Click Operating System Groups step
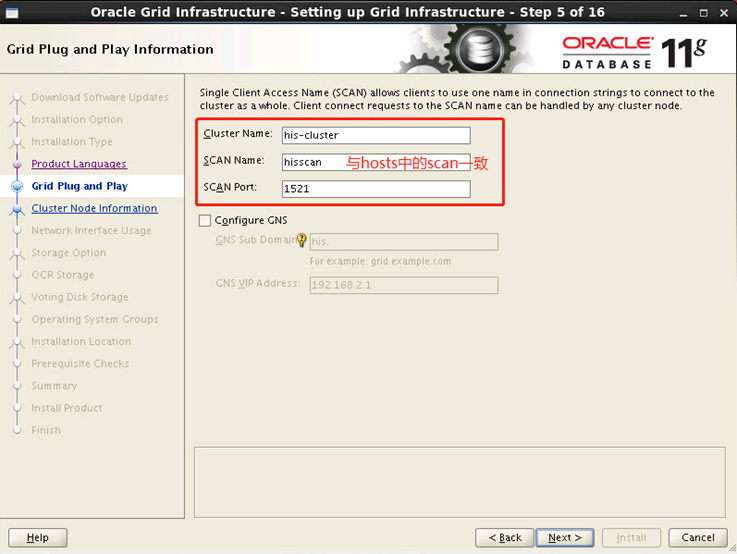Viewport: 737px width, 554px height. pyautogui.click(x=95, y=320)
